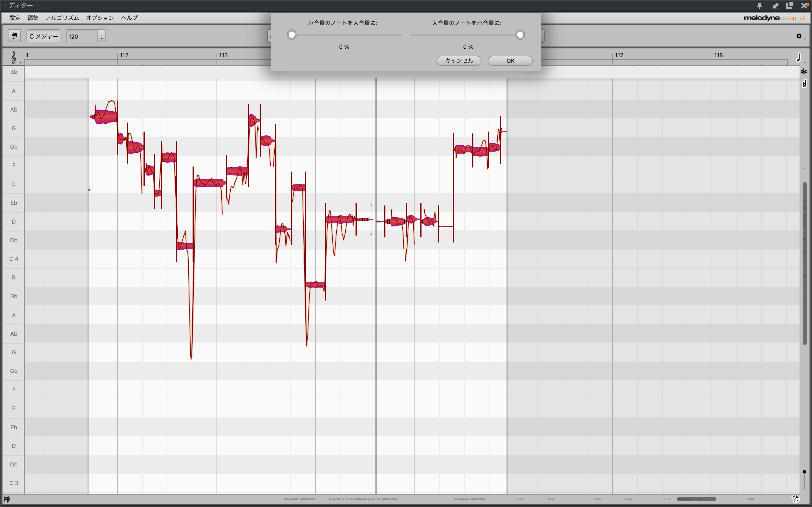Image resolution: width=812 pixels, height=507 pixels.
Task: Open the アルゴリズム menu
Action: (62, 18)
